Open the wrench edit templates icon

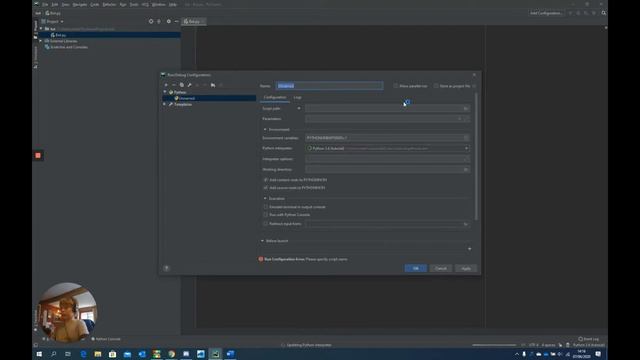coord(189,85)
